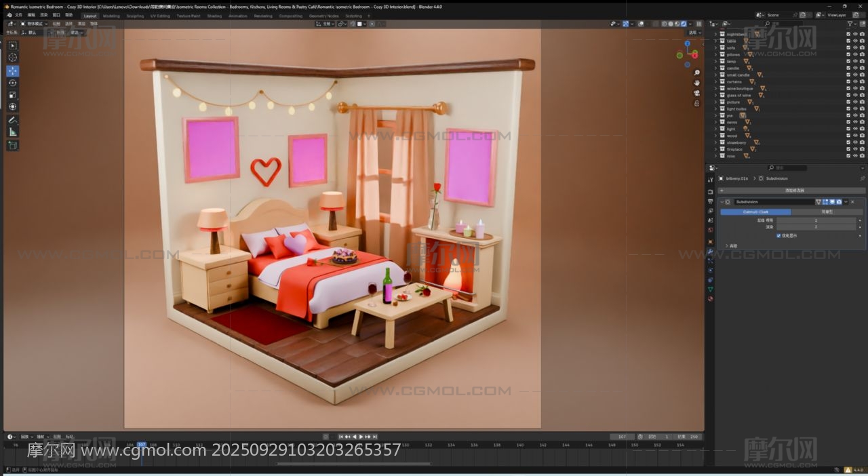Activate the Rotate tool

[x=12, y=83]
